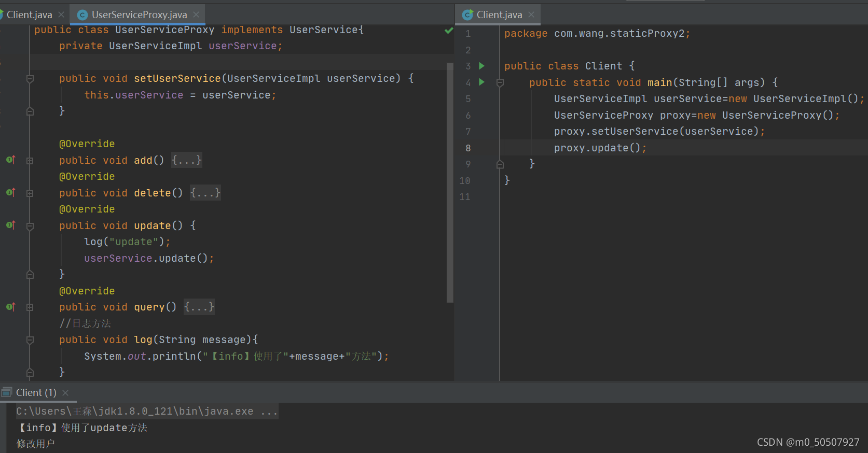
Task: Click the folded {...} placeholder after add()
Action: (187, 160)
